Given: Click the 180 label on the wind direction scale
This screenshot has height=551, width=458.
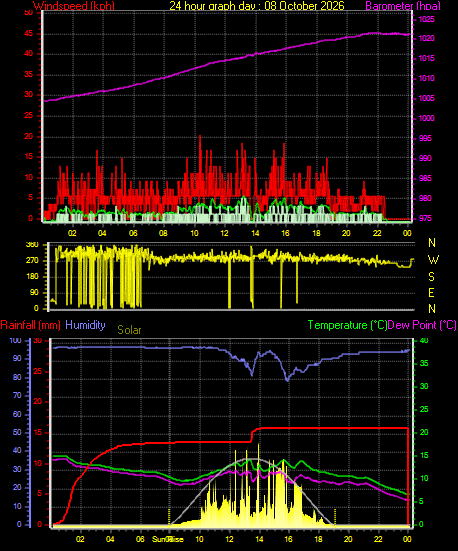Looking at the screenshot, I should (32, 277).
